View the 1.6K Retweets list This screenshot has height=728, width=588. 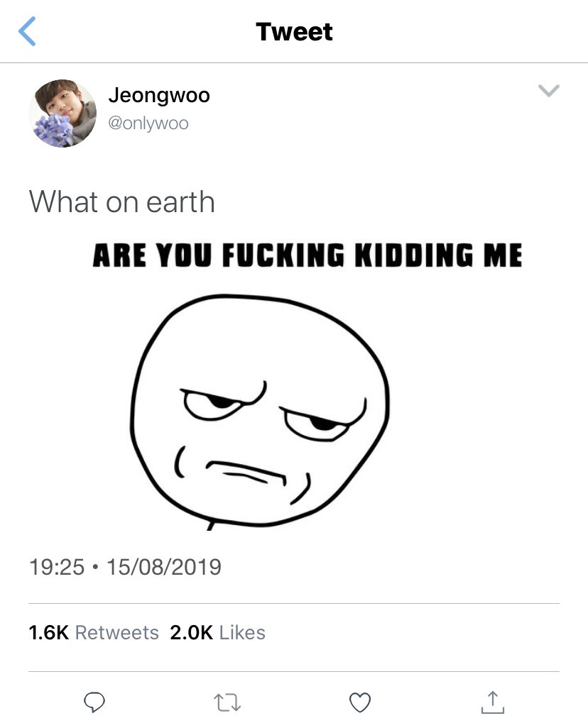coord(94,632)
